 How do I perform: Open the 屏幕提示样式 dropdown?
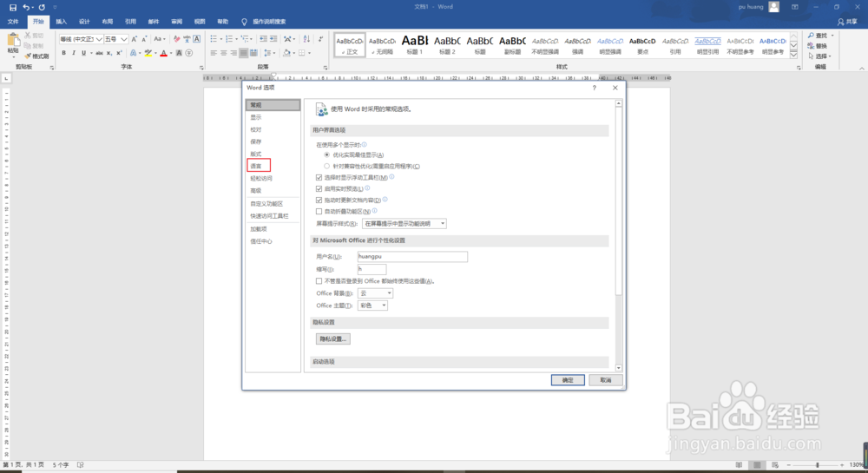point(404,224)
